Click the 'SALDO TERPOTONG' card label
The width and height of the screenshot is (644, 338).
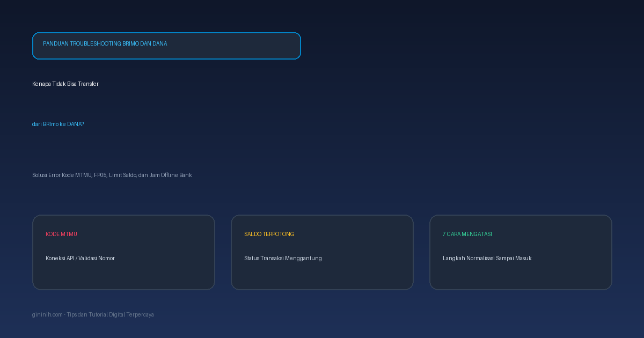coord(269,234)
